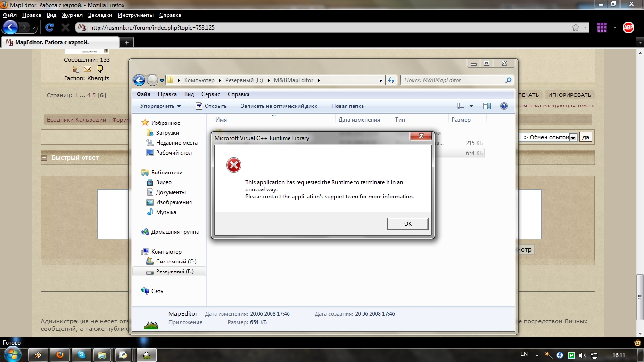Click OK in the Runtime Library error dialog
This screenshot has width=644, height=362.
click(x=407, y=223)
